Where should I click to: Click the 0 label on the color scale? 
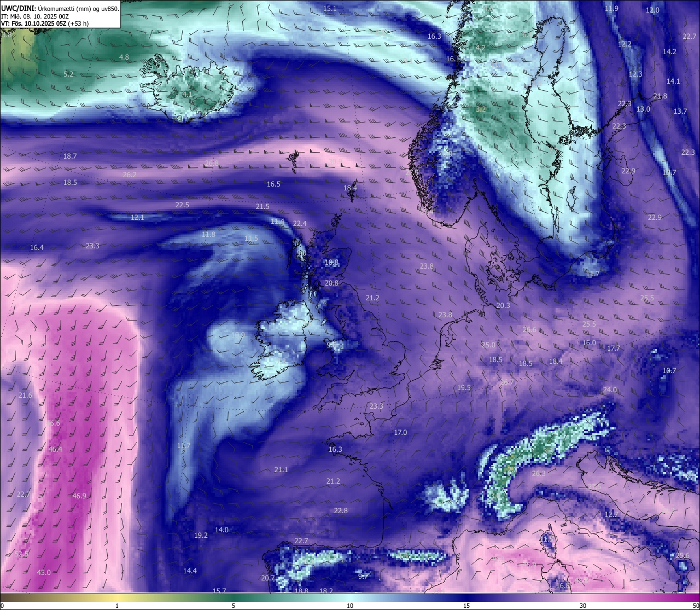[x=2, y=606]
